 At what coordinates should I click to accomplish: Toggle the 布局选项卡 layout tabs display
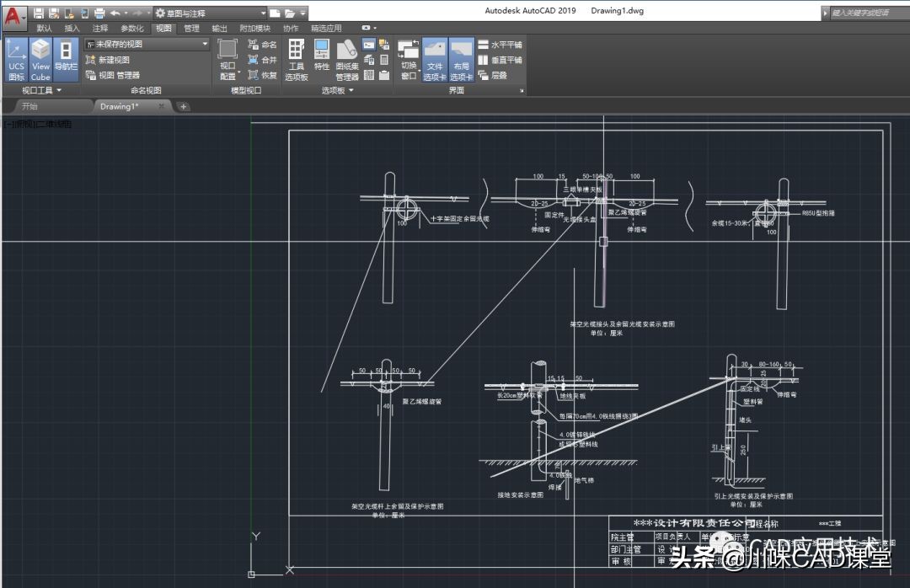(461, 59)
